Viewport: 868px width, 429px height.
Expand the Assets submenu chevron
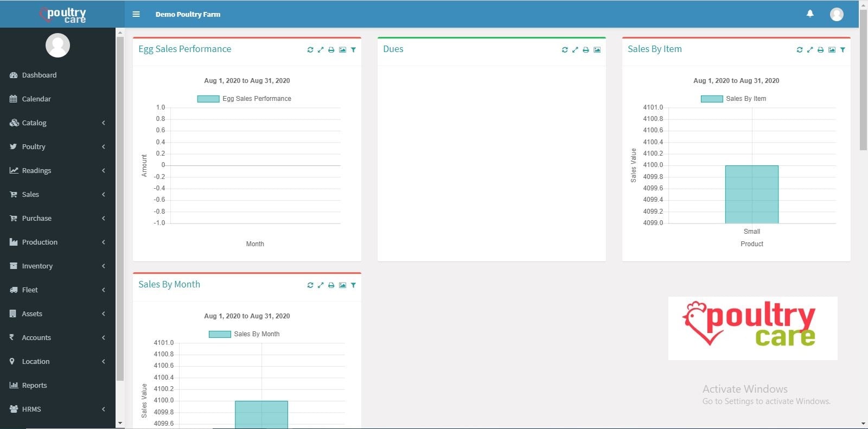click(103, 314)
